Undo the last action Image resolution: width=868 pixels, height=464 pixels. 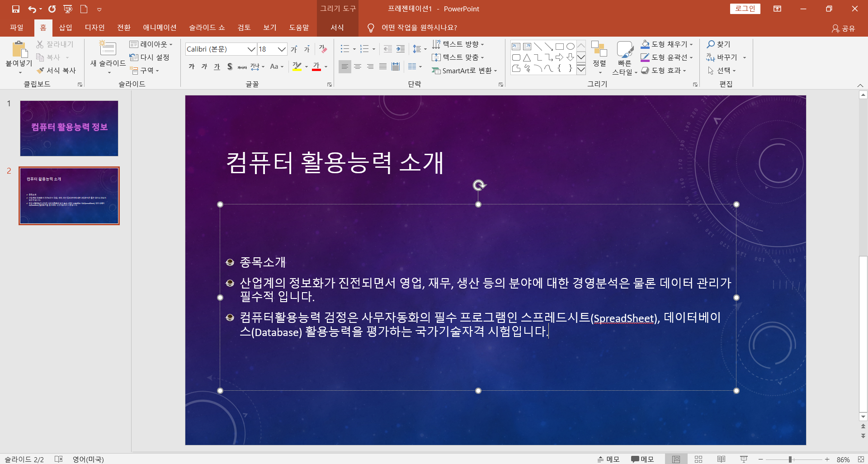tap(32, 9)
